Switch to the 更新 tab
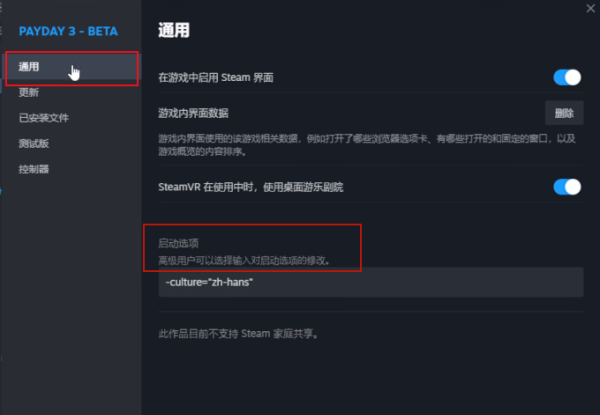Viewport: 600px width, 415px height. tap(30, 92)
